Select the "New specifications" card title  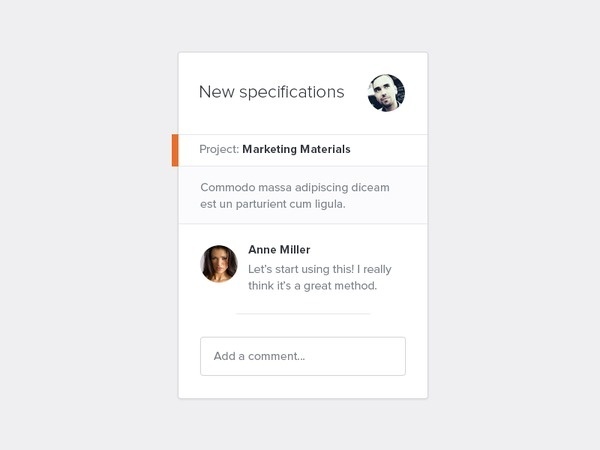272,92
